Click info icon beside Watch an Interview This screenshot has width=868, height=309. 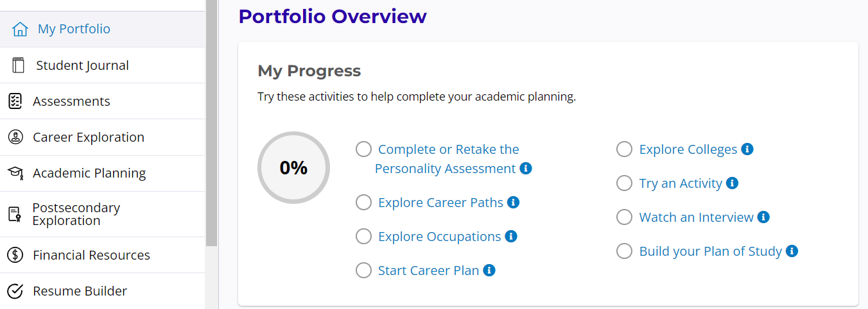point(763,217)
